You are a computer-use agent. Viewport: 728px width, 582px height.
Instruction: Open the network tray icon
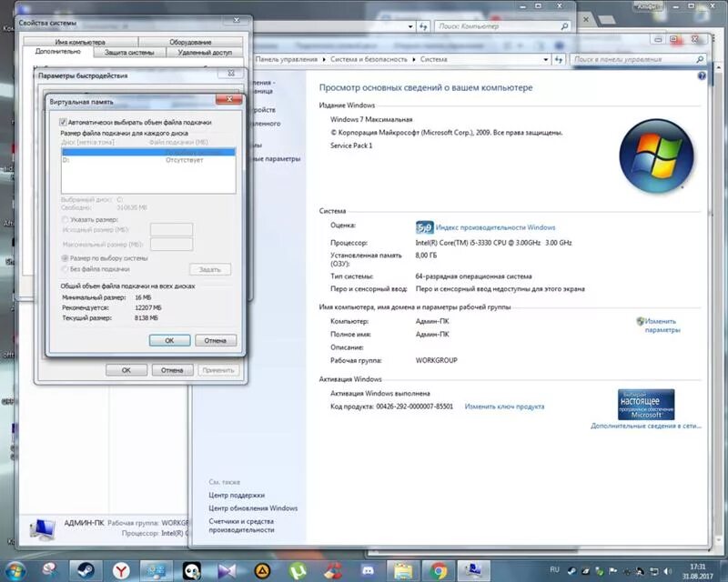(x=654, y=571)
